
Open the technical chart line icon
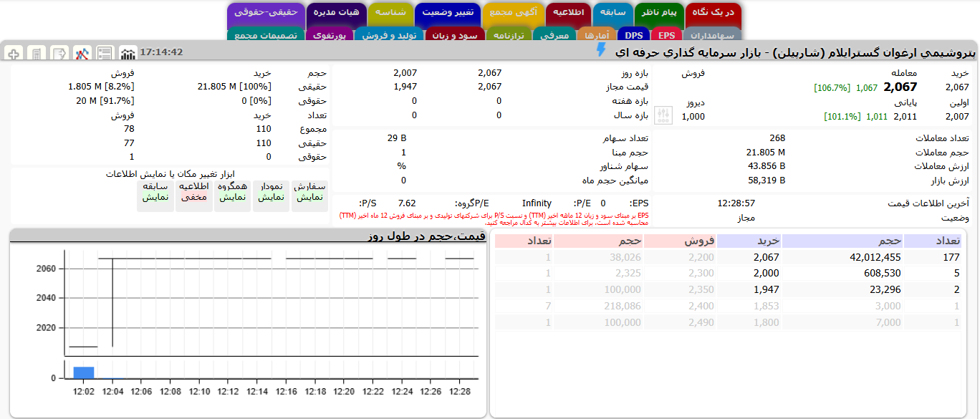point(82,54)
